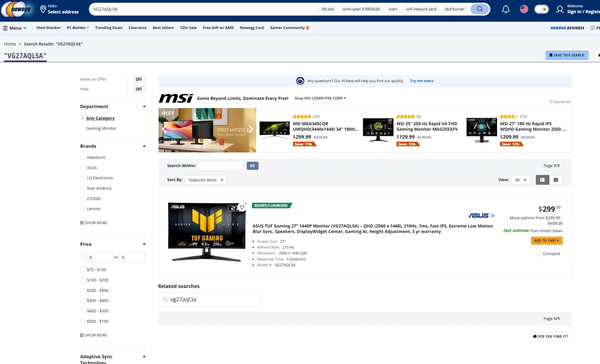Open the View 36 items dropdown

click(x=520, y=180)
